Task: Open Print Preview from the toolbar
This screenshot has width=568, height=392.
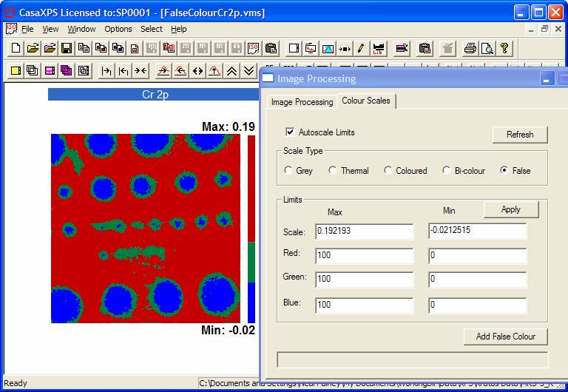Action: click(487, 49)
